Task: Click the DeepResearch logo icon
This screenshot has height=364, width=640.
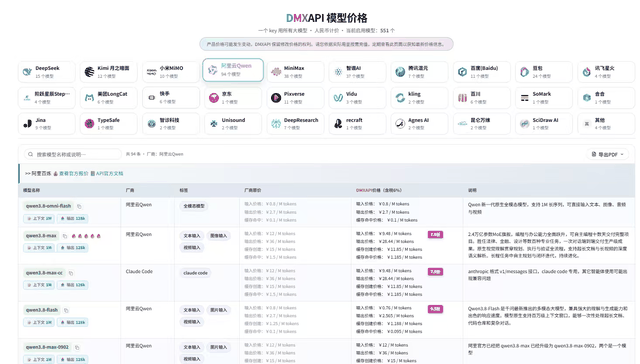Action: click(x=276, y=124)
